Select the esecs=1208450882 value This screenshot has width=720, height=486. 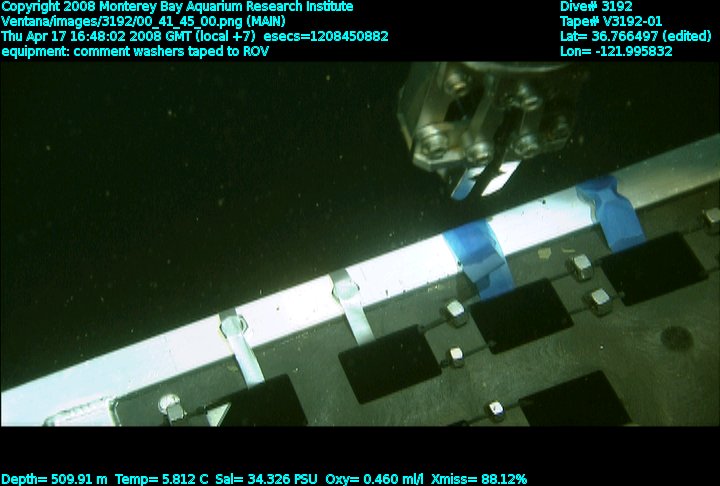(326, 36)
